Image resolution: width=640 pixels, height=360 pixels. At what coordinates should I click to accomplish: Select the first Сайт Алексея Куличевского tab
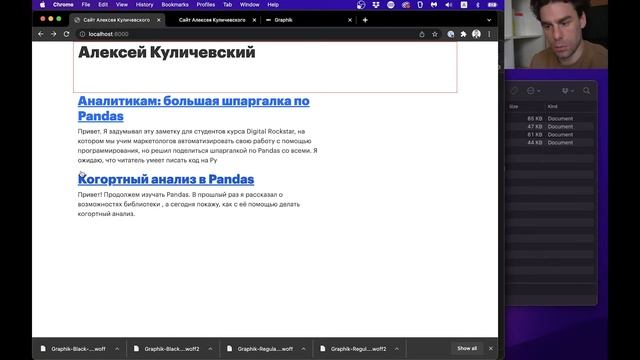coord(117,20)
